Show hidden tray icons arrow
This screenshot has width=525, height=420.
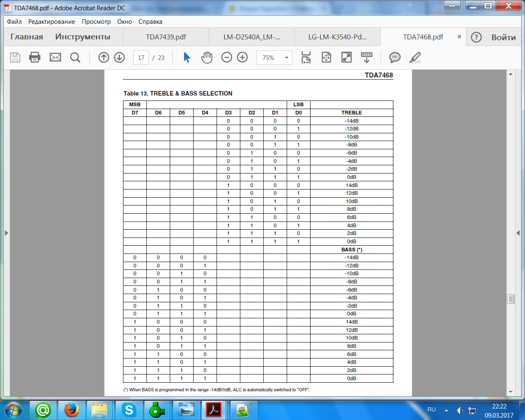coord(446,410)
